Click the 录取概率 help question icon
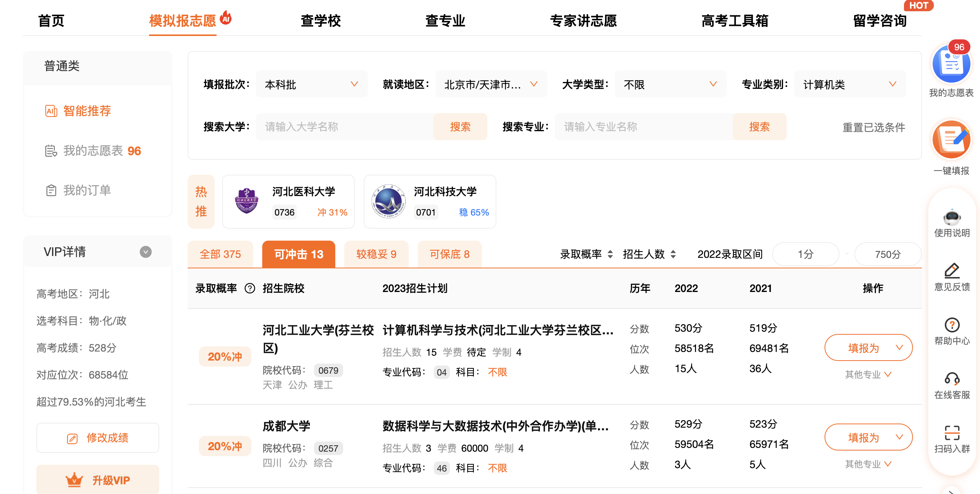980x494 pixels. [x=249, y=289]
